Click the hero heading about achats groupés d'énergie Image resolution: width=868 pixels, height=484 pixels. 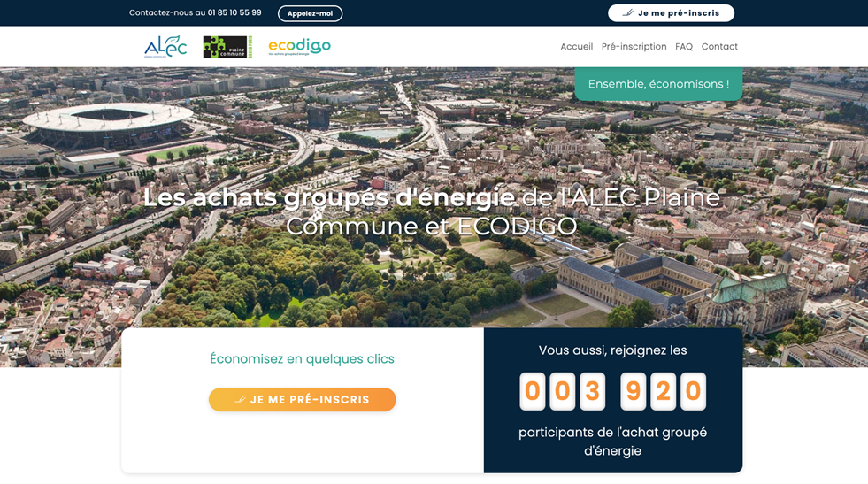click(x=432, y=211)
